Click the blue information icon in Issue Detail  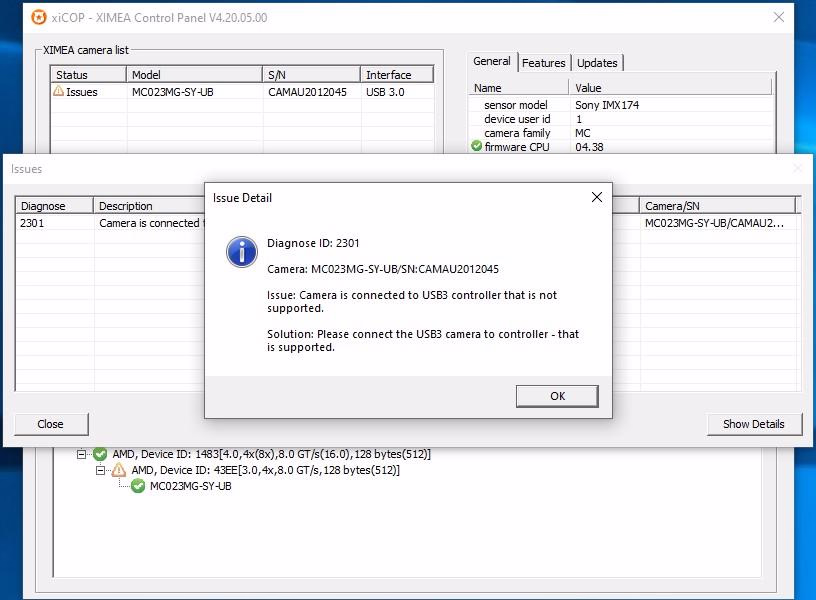pyautogui.click(x=242, y=252)
